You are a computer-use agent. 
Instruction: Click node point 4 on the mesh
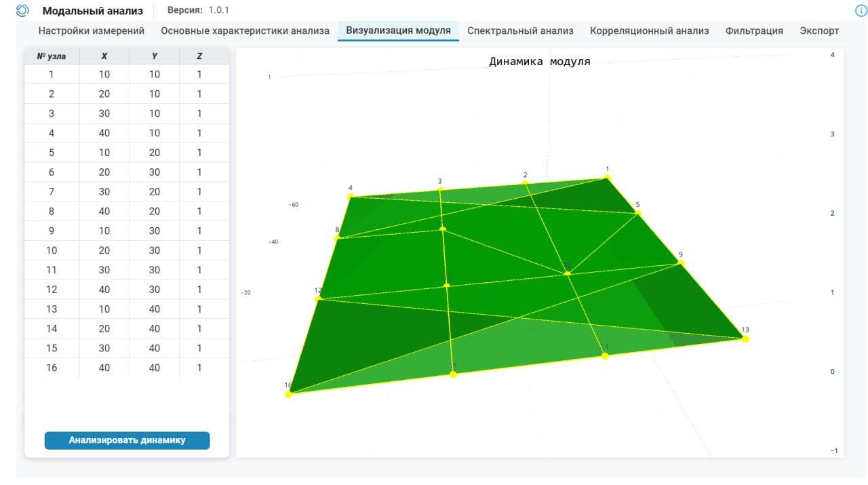pos(351,197)
